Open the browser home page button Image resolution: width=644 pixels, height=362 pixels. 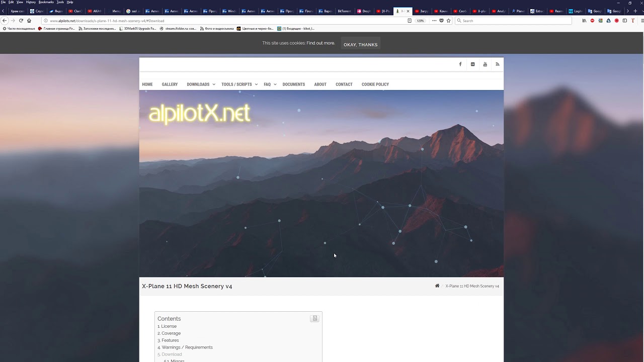click(x=29, y=21)
